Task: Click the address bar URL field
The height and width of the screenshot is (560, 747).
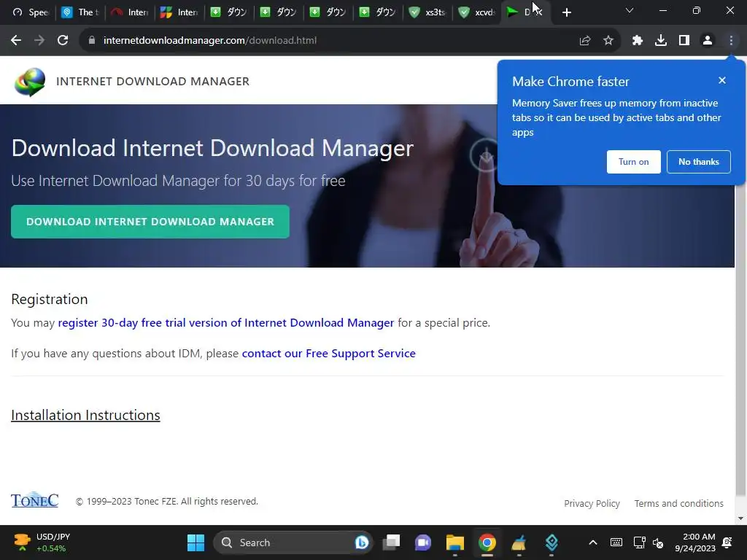Action: tap(329, 41)
